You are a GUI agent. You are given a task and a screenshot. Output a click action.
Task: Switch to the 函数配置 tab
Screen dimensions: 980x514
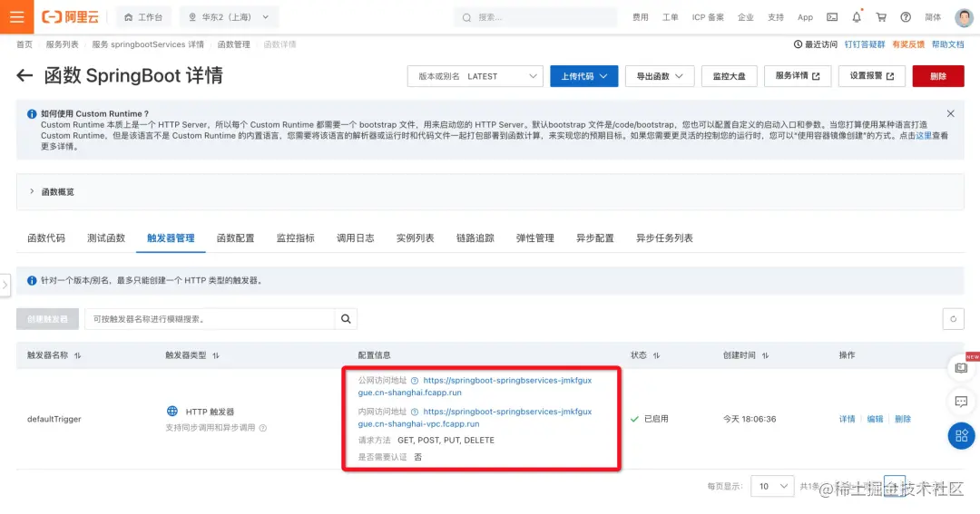(236, 238)
